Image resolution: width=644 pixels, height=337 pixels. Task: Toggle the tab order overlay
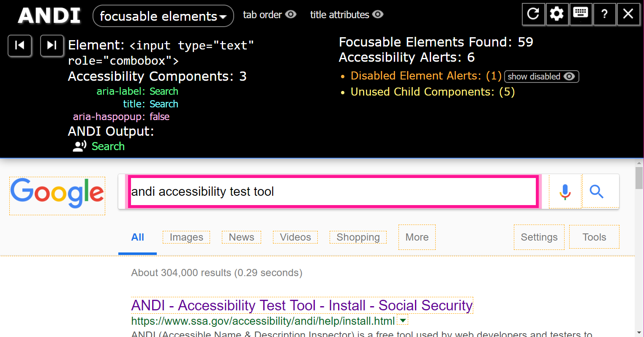[270, 15]
